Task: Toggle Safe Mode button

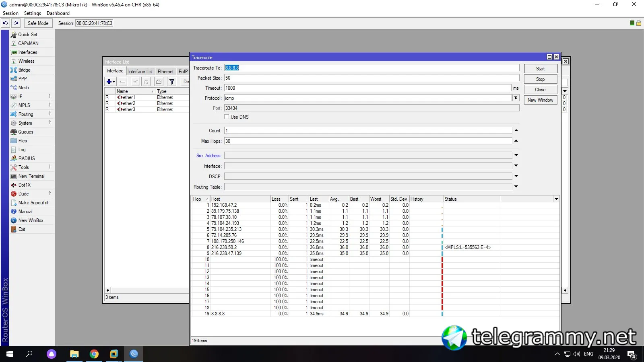Action: (x=38, y=23)
